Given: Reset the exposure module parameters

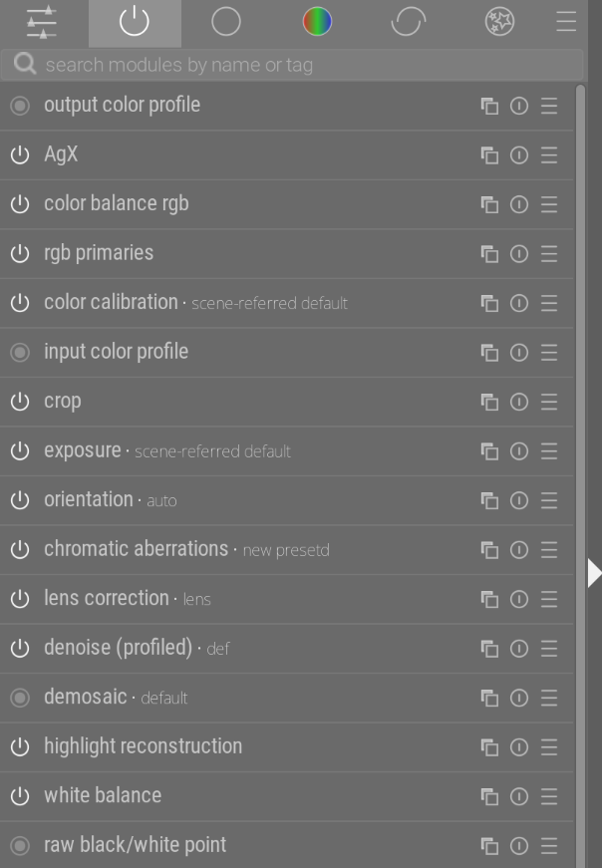Looking at the screenshot, I should coord(519,451).
